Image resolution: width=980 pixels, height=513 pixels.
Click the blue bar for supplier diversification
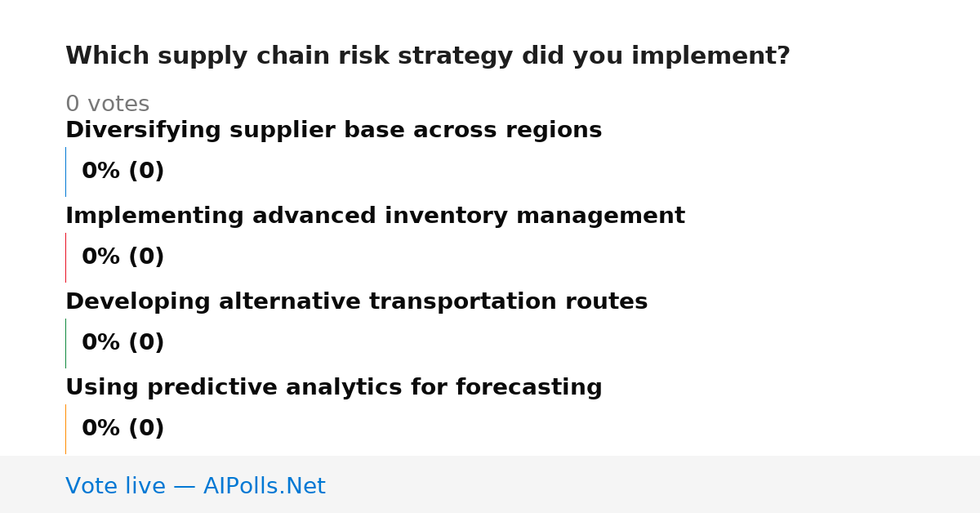coord(65,172)
